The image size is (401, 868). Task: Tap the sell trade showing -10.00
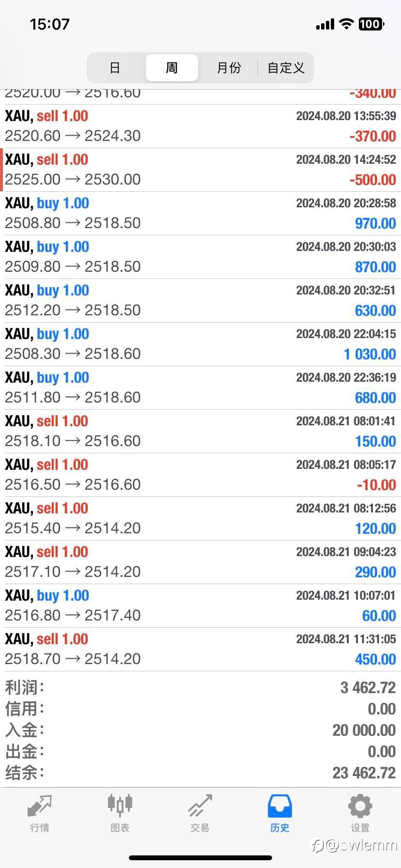click(x=200, y=475)
